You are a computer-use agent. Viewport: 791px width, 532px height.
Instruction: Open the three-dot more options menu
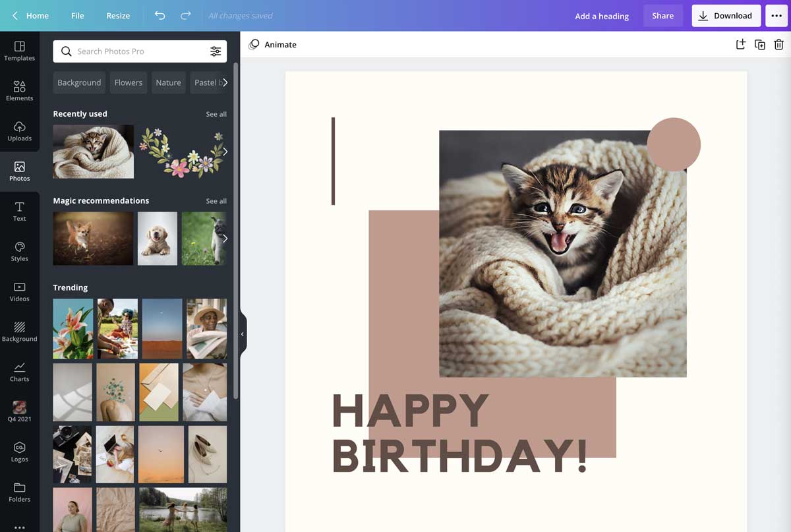click(x=776, y=16)
